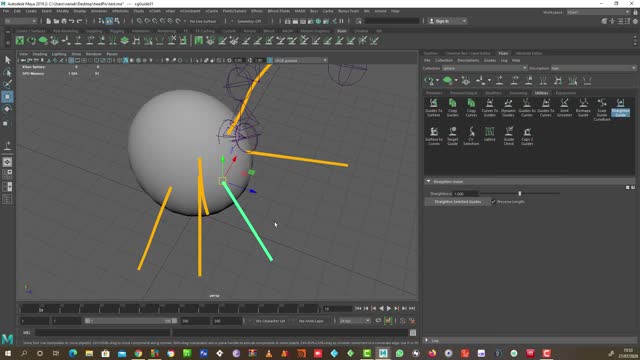Click the Play forwards button
The width and height of the screenshot is (640, 360).
389,309
